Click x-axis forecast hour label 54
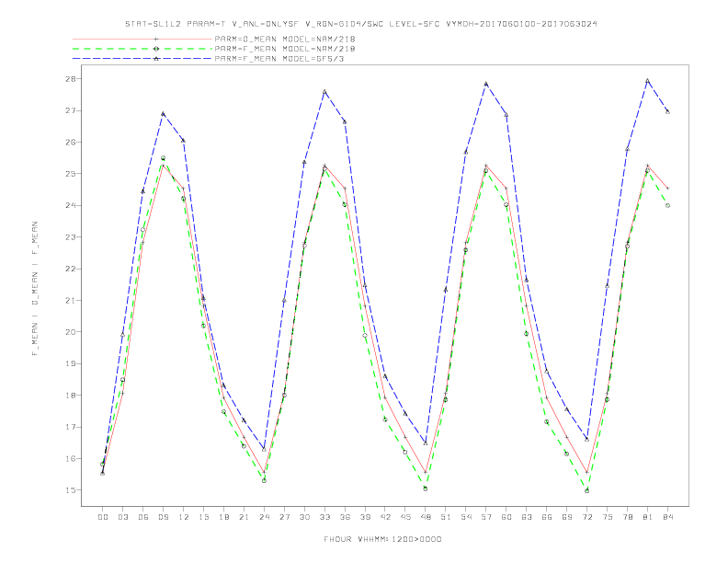728x563 pixels. click(x=466, y=517)
